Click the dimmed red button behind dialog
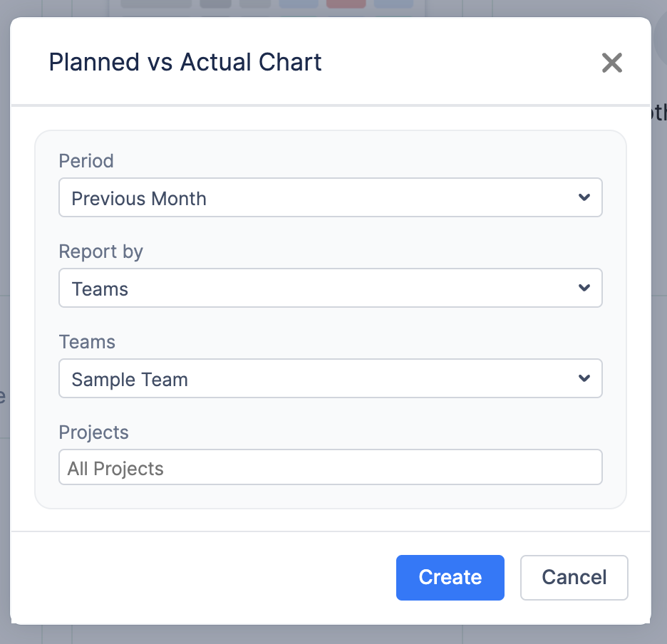The height and width of the screenshot is (644, 667). tap(346, 4)
